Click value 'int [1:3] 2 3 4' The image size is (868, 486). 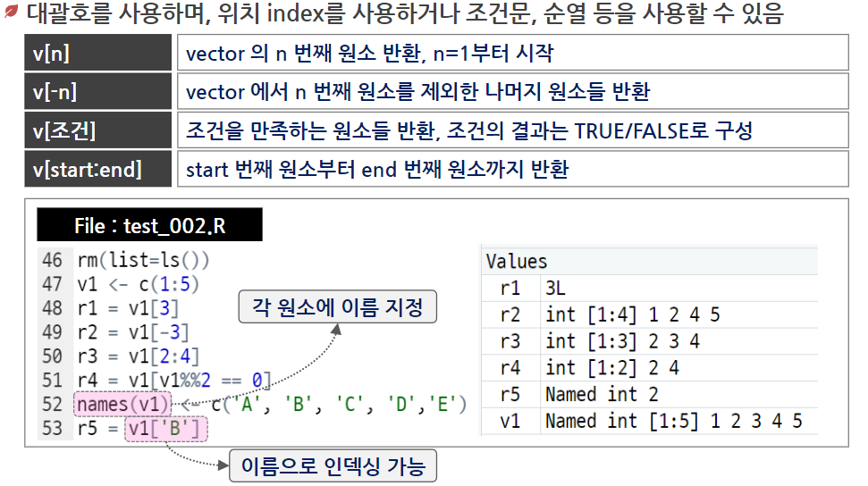[x=623, y=341]
